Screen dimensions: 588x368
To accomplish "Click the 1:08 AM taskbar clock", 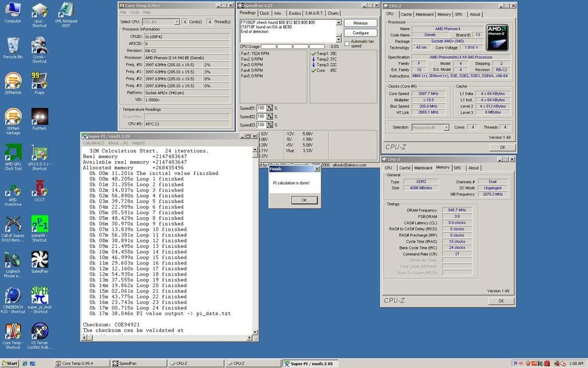I will tap(576, 363).
